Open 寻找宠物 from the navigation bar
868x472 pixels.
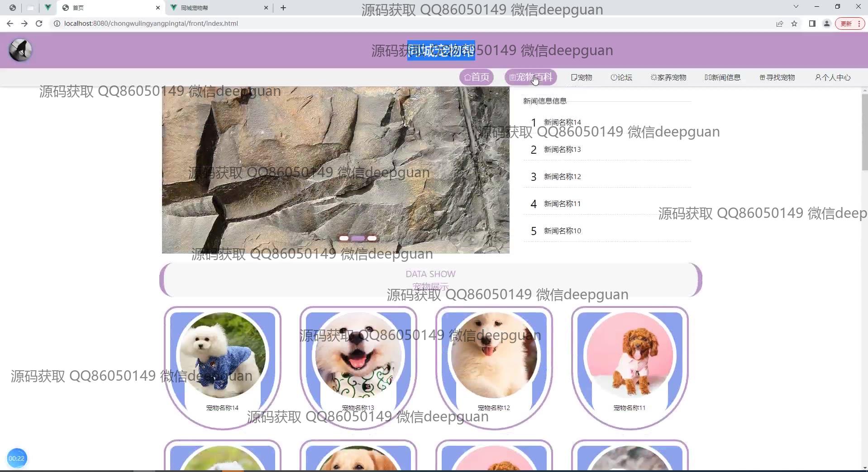coord(777,77)
